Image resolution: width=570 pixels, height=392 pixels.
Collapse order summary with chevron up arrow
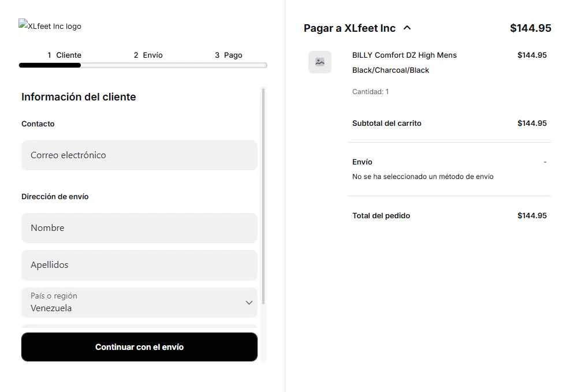point(407,28)
